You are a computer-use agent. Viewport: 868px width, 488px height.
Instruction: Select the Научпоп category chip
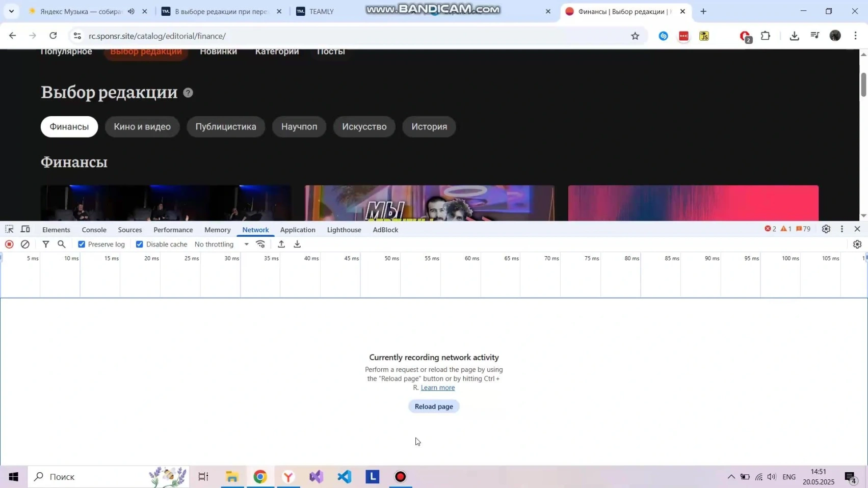[x=299, y=127]
